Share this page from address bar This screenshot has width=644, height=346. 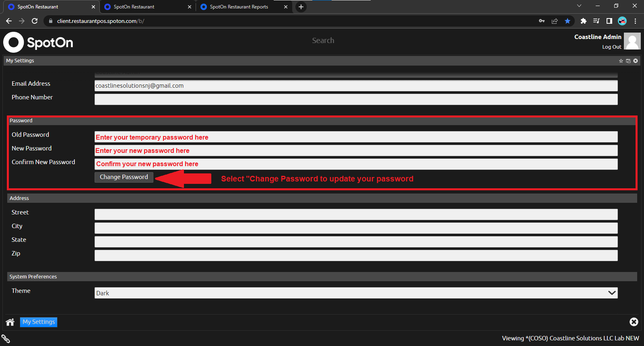click(x=555, y=21)
